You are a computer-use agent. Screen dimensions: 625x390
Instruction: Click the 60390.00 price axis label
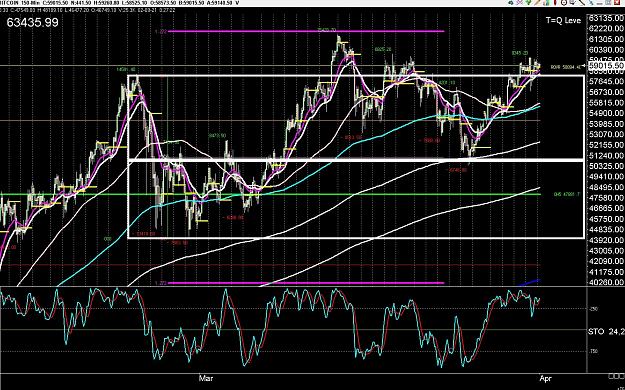(x=606, y=50)
